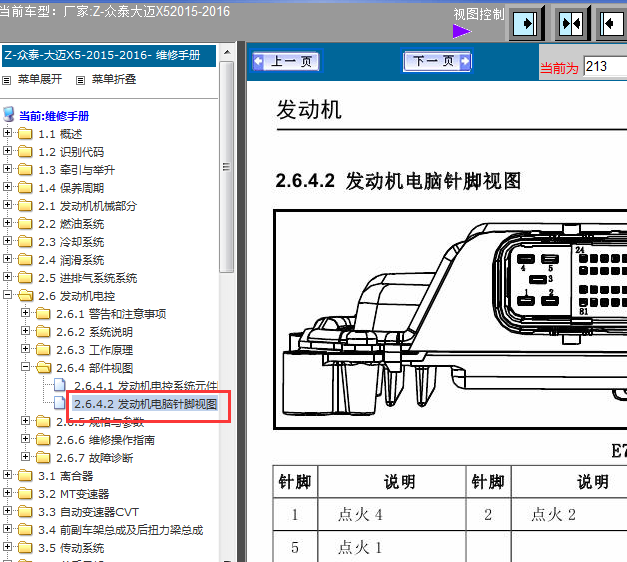Select 3.3 自动变速器CVT in the tree
627x562 pixels.
click(x=88, y=512)
